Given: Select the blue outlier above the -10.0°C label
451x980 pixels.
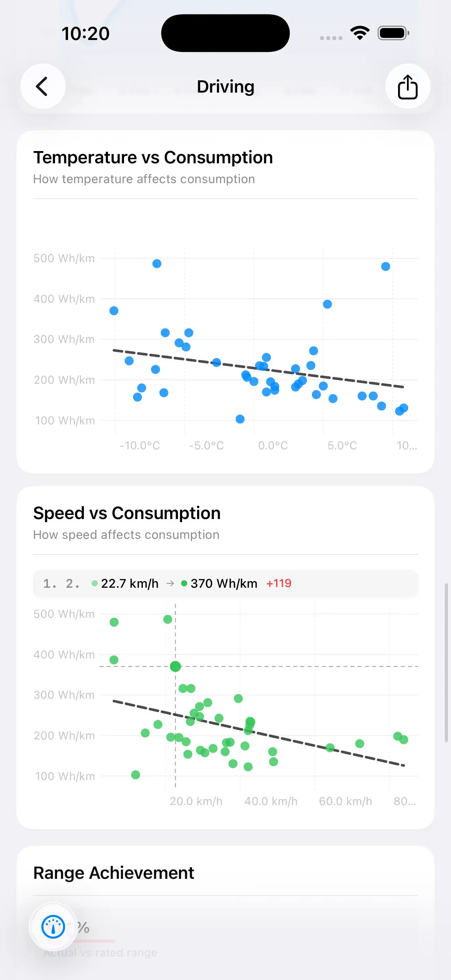Looking at the screenshot, I should 157,264.
